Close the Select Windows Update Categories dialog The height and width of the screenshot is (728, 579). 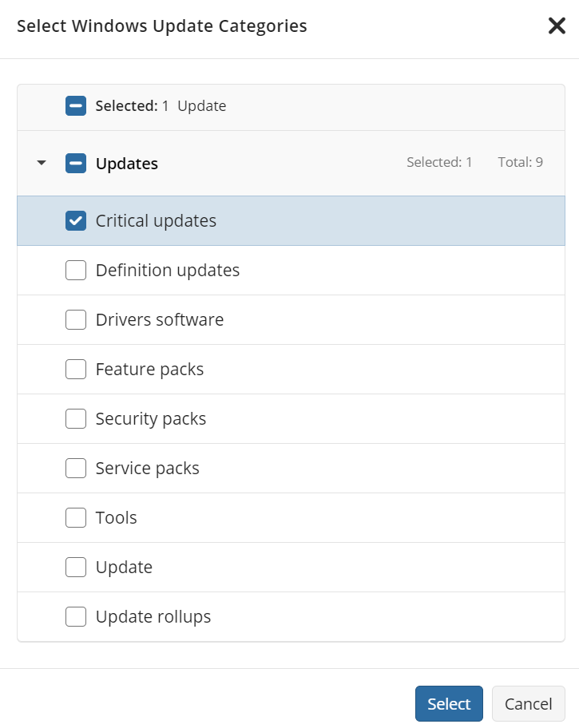[x=557, y=26]
